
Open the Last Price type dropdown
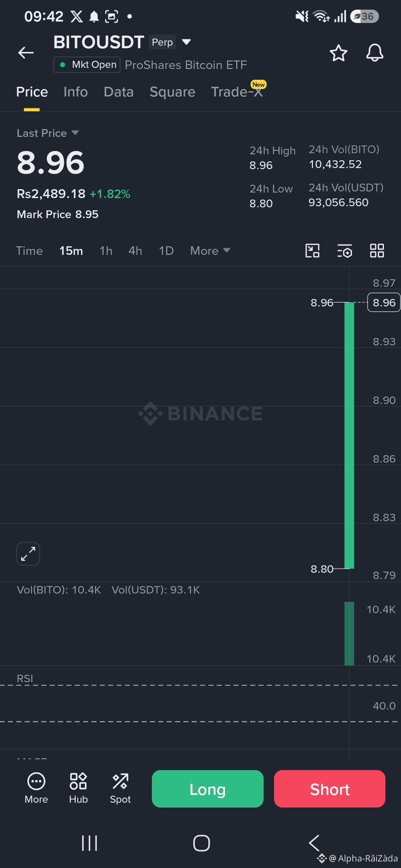pos(48,133)
